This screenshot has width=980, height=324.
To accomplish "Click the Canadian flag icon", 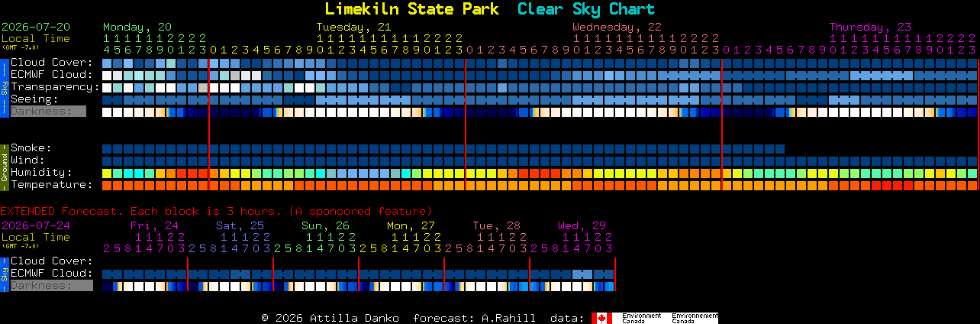I will 601,318.
